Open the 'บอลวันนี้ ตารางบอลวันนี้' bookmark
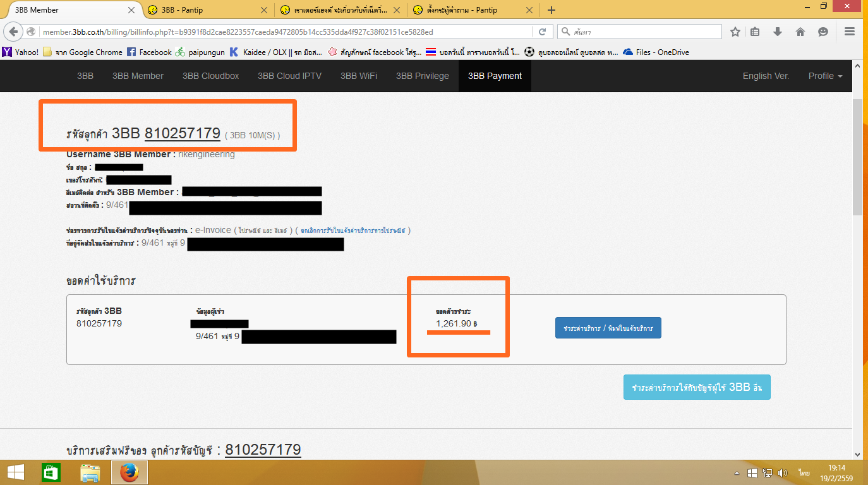This screenshot has width=868, height=485. pyautogui.click(x=473, y=52)
